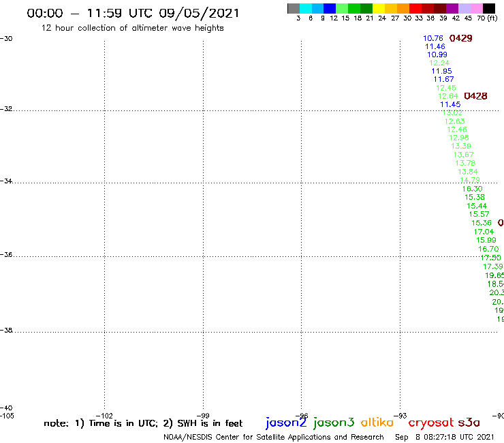Click the longitude label -99
The width and height of the screenshot is (504, 443).
tap(203, 416)
